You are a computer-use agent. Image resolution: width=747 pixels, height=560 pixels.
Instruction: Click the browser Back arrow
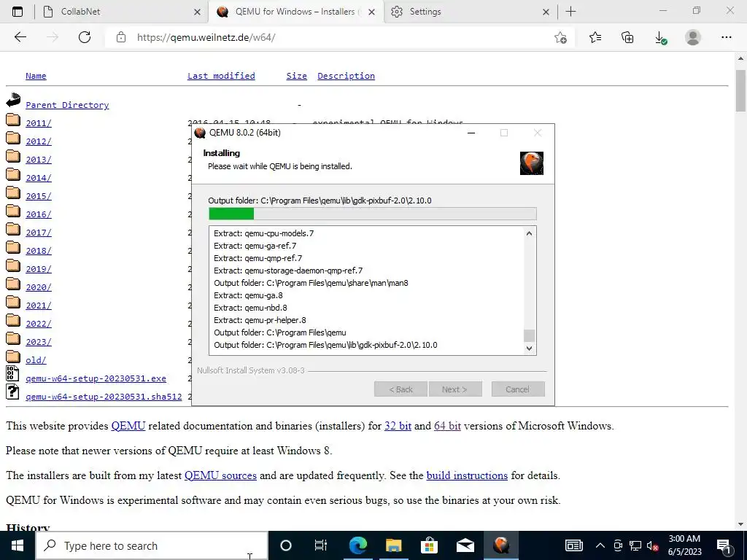tap(20, 37)
